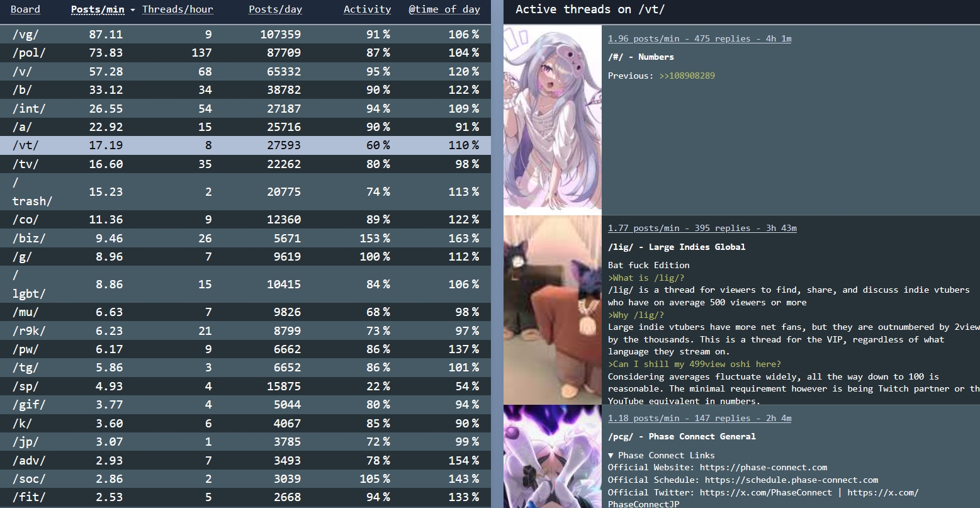Viewport: 980px width, 508px height.
Task: Select the /g/ board row
Action: [x=245, y=257]
